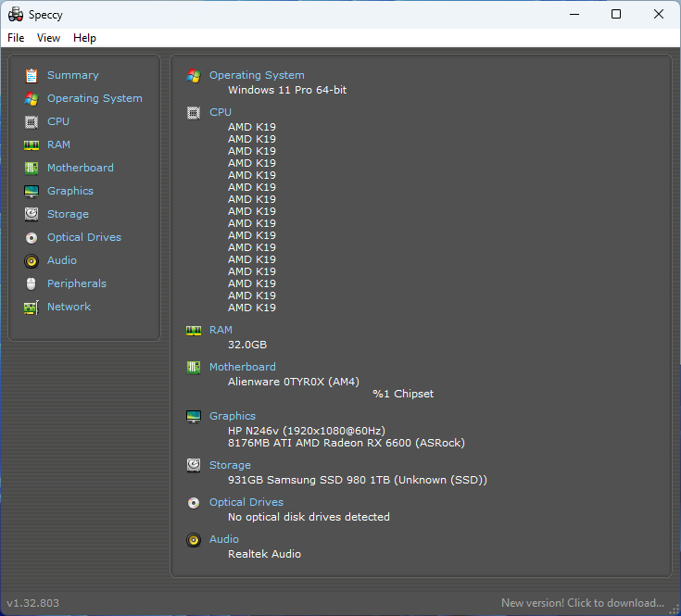Viewport: 681px width, 616px height.
Task: Open the CPU heading link in summary panel
Action: (221, 112)
